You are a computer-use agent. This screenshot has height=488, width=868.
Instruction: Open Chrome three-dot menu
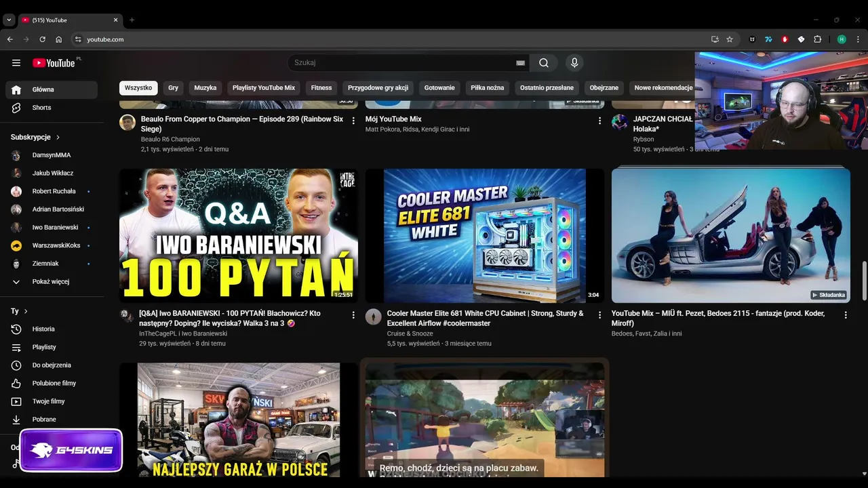point(858,39)
